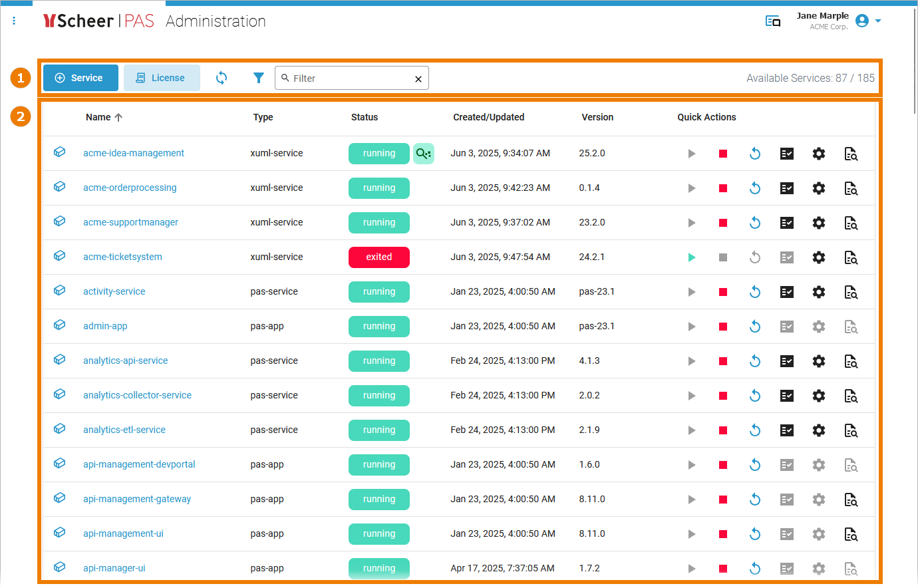Stop the api-management-gateway service
Screen dimensions: 918x588
point(723,500)
